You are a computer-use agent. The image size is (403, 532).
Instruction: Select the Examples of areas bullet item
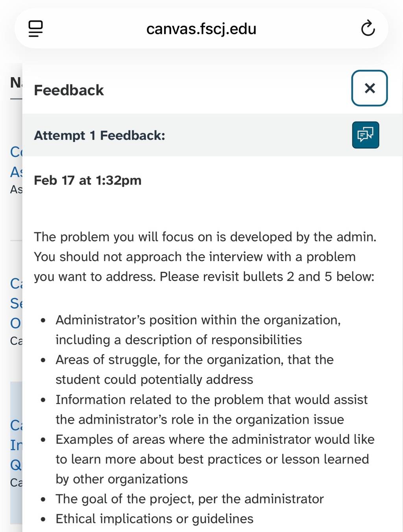(215, 459)
